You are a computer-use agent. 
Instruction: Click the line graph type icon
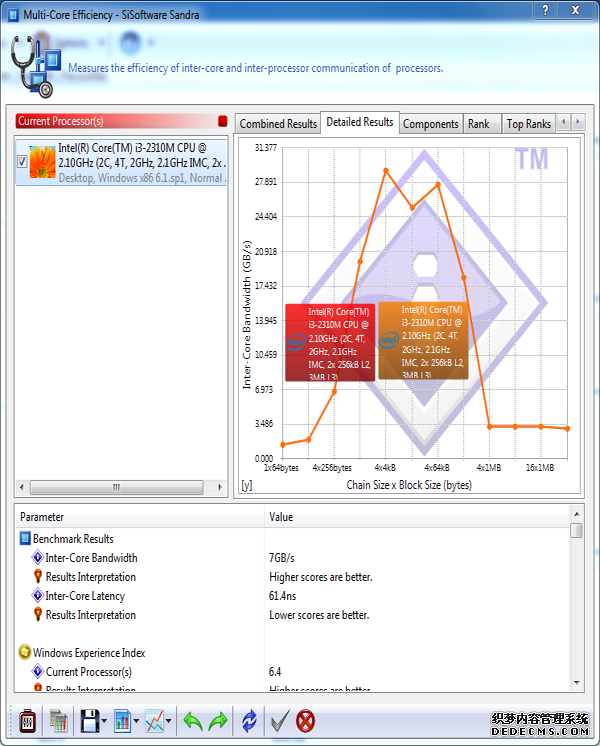point(155,721)
